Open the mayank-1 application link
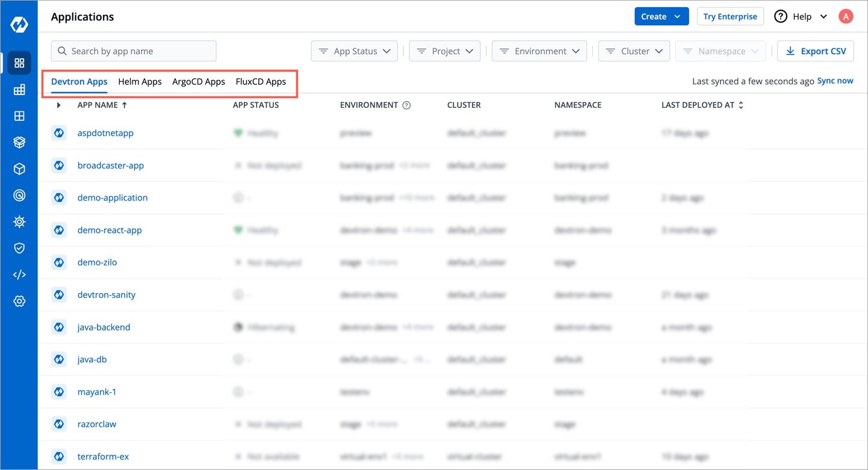 click(x=97, y=392)
